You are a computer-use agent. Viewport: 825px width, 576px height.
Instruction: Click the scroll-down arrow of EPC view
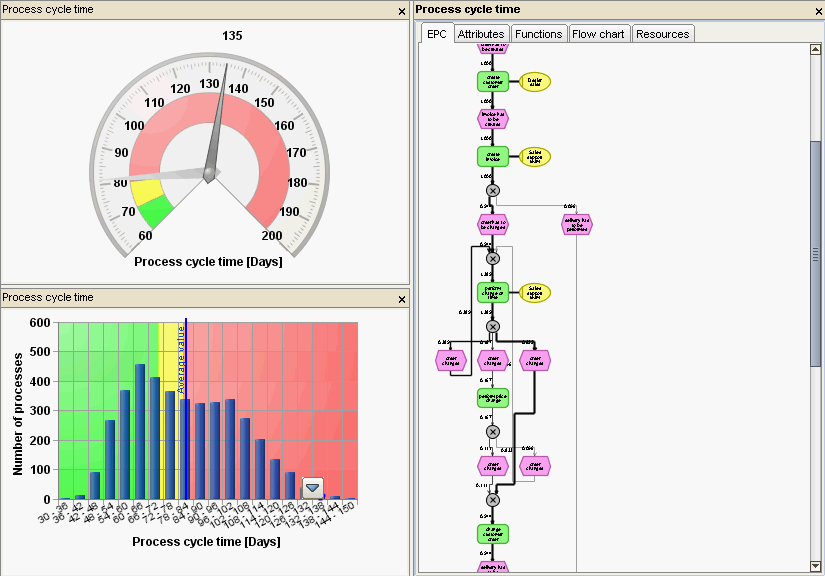pyautogui.click(x=815, y=567)
